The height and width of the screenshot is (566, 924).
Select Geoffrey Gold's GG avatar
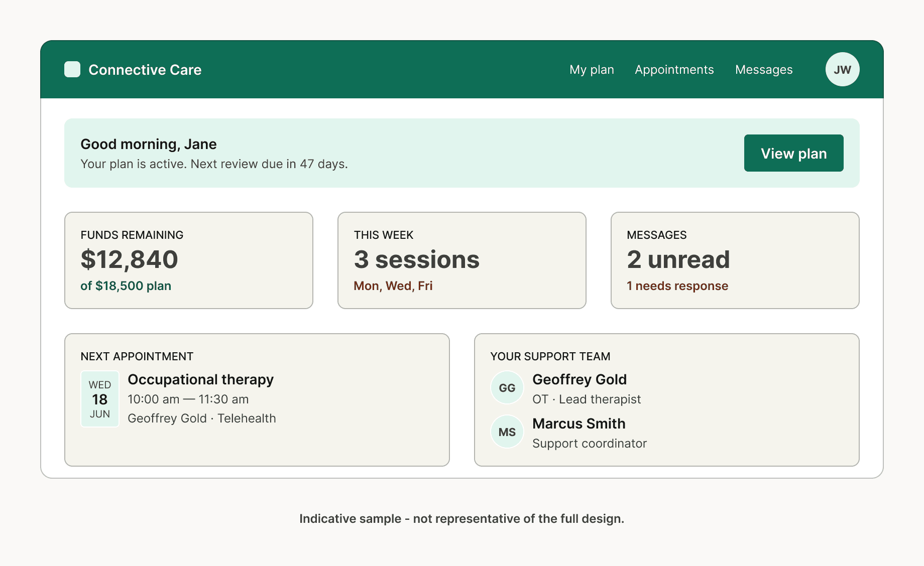pos(507,387)
